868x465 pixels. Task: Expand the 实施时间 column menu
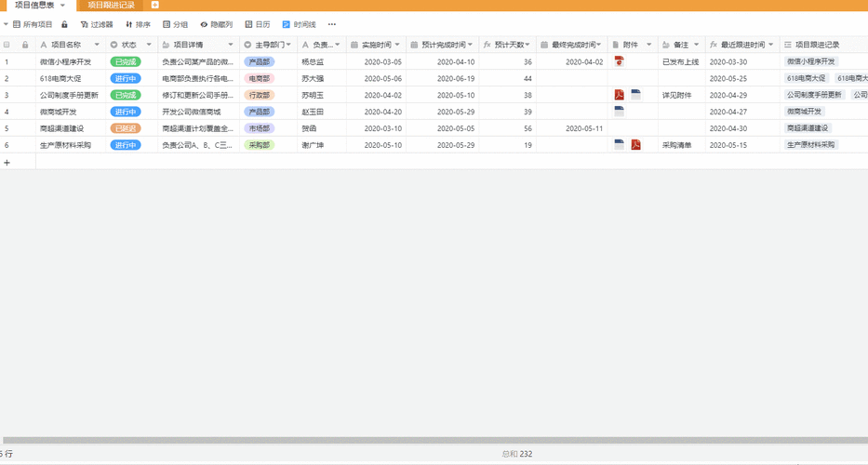(397, 45)
